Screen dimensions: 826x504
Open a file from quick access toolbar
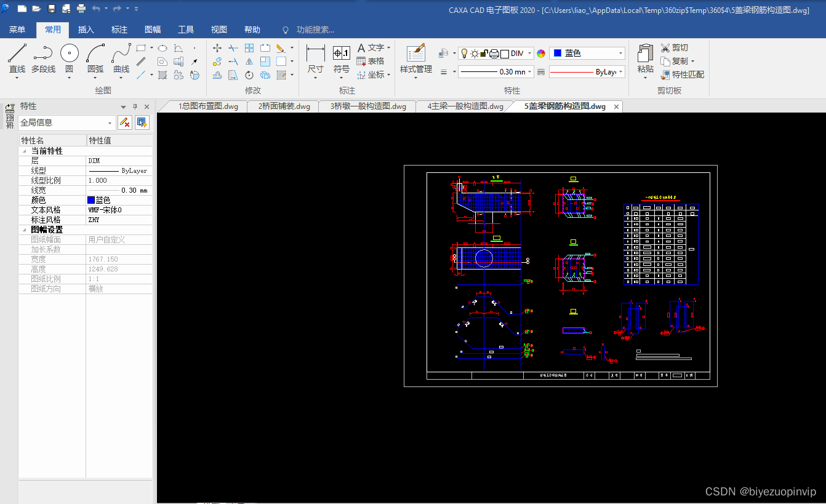pyautogui.click(x=36, y=9)
